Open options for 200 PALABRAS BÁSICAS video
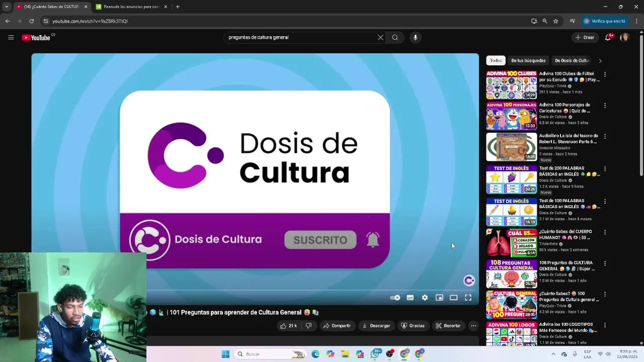Screen dimensions: 644x362 pos(605,169)
